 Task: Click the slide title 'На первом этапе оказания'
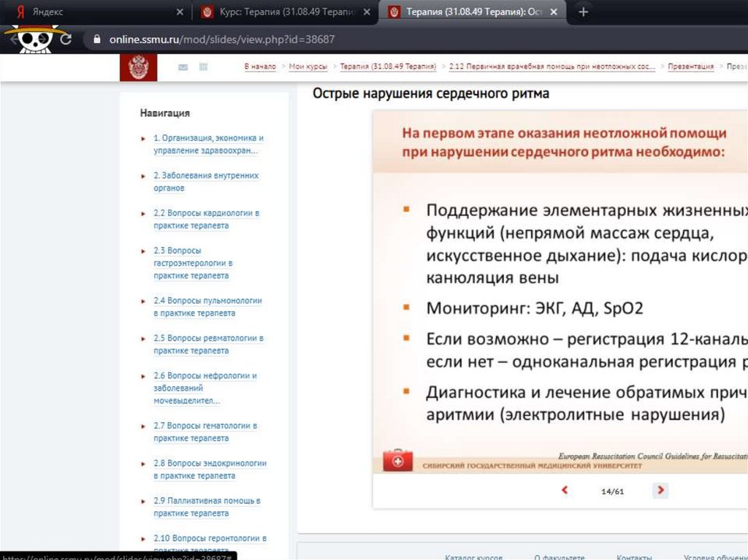[564, 142]
